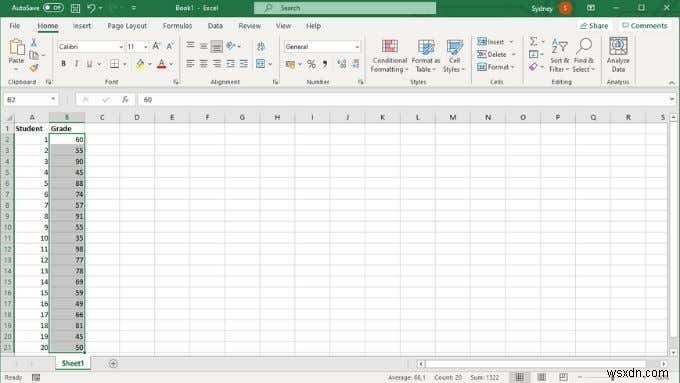Click the Search box in title bar
This screenshot has width=680, height=383.
click(345, 8)
